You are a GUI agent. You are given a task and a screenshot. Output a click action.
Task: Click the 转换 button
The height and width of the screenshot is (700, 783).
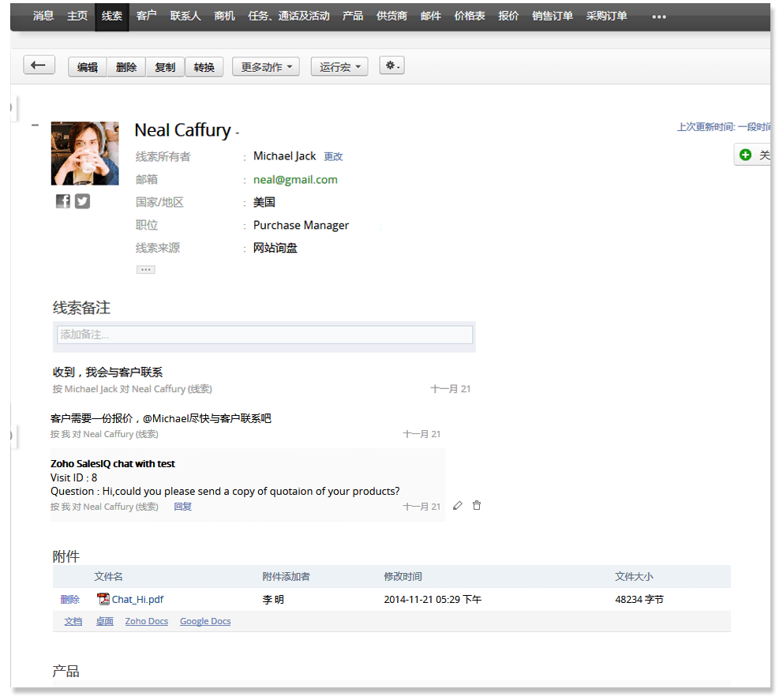[x=204, y=67]
